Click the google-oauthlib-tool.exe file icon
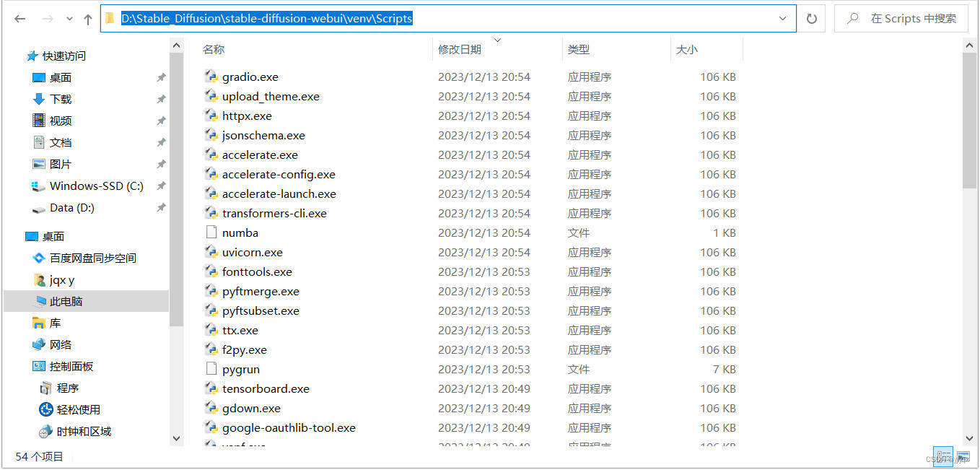The width and height of the screenshot is (980, 470). coord(211,427)
